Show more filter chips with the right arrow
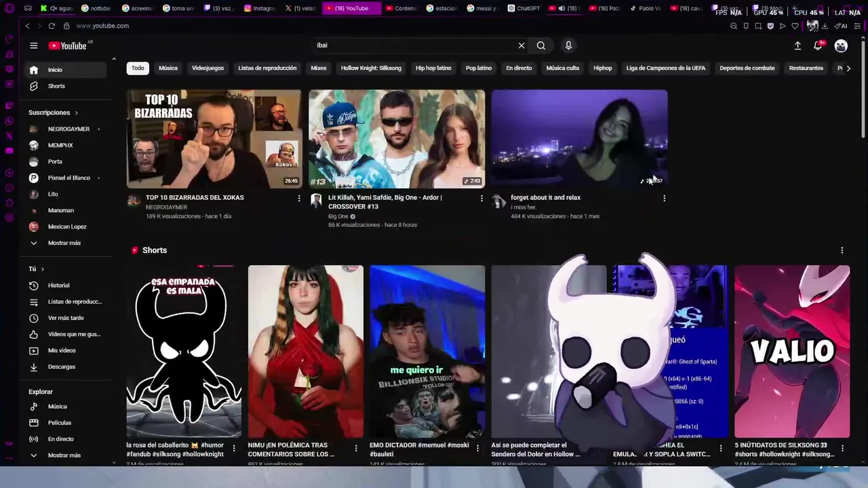Image resolution: width=868 pixels, height=488 pixels. 848,68
